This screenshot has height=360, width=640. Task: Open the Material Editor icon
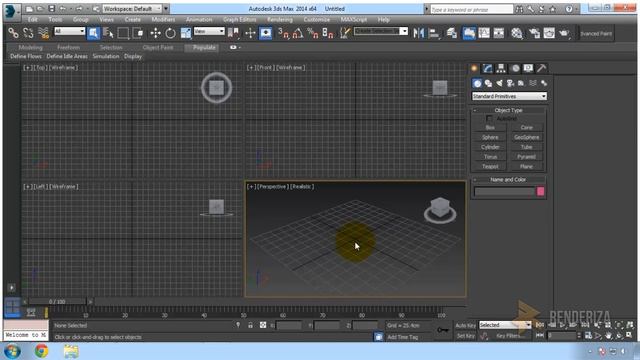click(x=516, y=33)
